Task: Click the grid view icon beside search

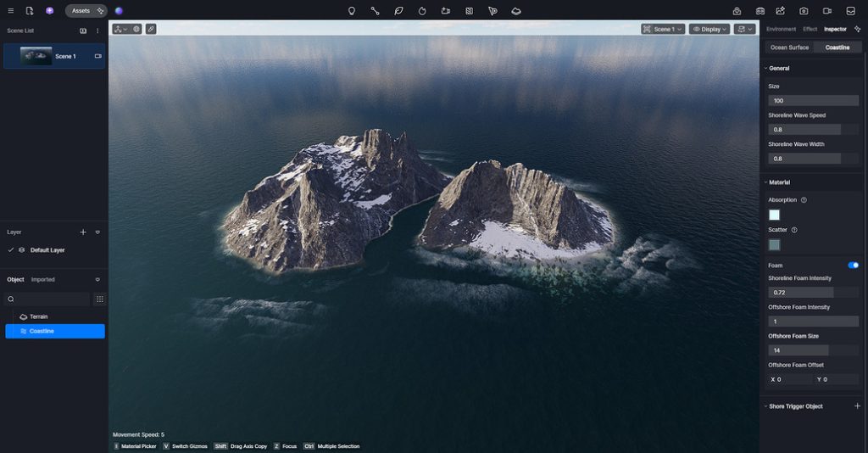Action: coord(99,299)
